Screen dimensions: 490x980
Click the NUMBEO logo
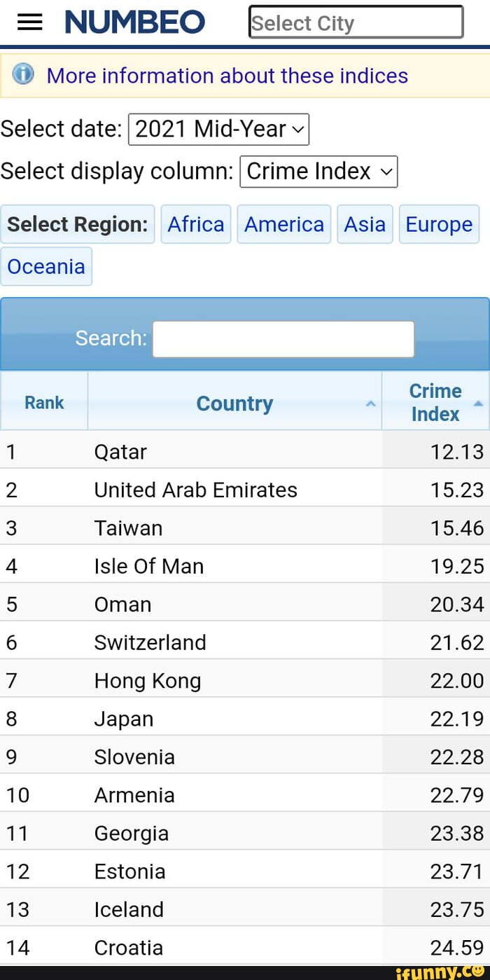point(134,23)
